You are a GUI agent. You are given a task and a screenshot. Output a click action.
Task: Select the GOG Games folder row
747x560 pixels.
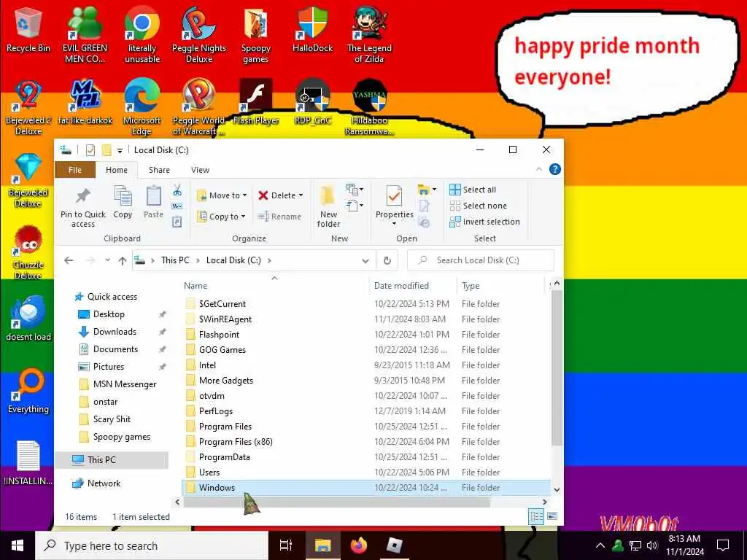coord(366,349)
